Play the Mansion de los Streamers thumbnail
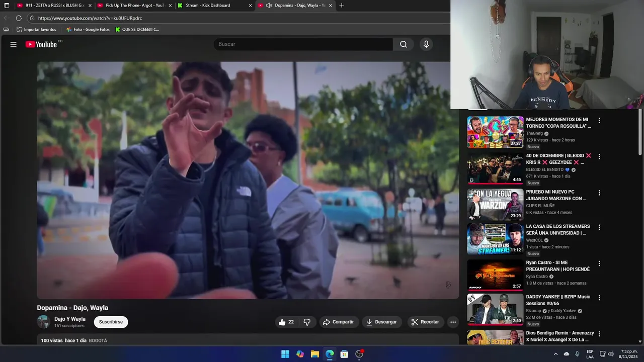Viewport: 644px width, 362px height. [x=495, y=239]
